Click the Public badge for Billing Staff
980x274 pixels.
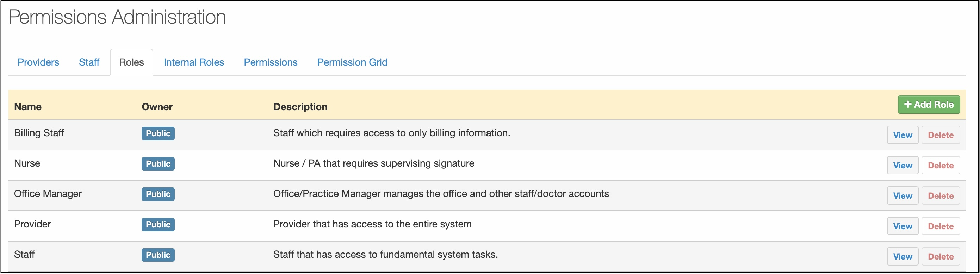coord(158,133)
